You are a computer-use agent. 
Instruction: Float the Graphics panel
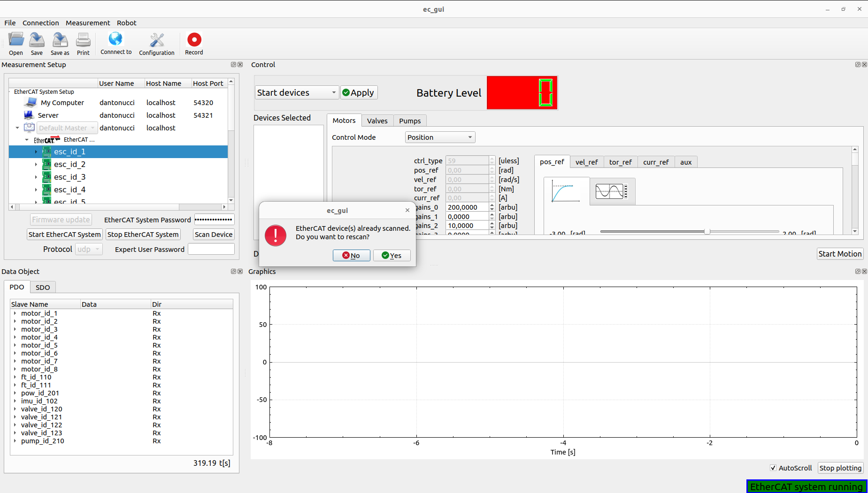(858, 272)
